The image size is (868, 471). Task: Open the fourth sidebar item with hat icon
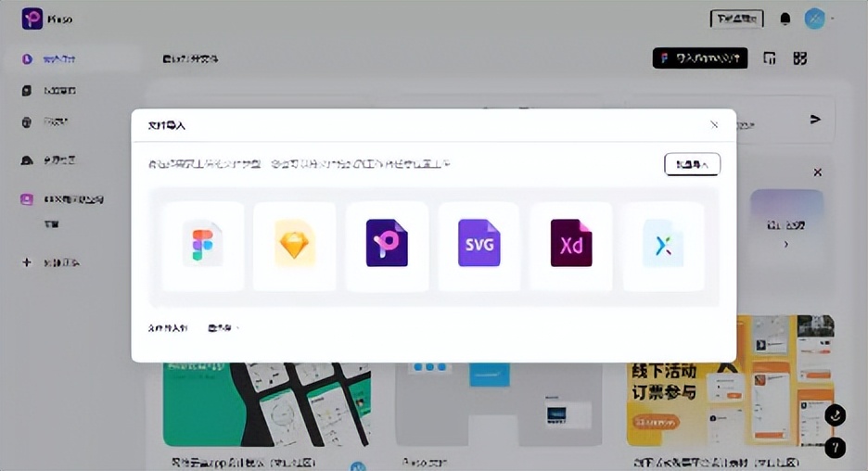click(27, 160)
